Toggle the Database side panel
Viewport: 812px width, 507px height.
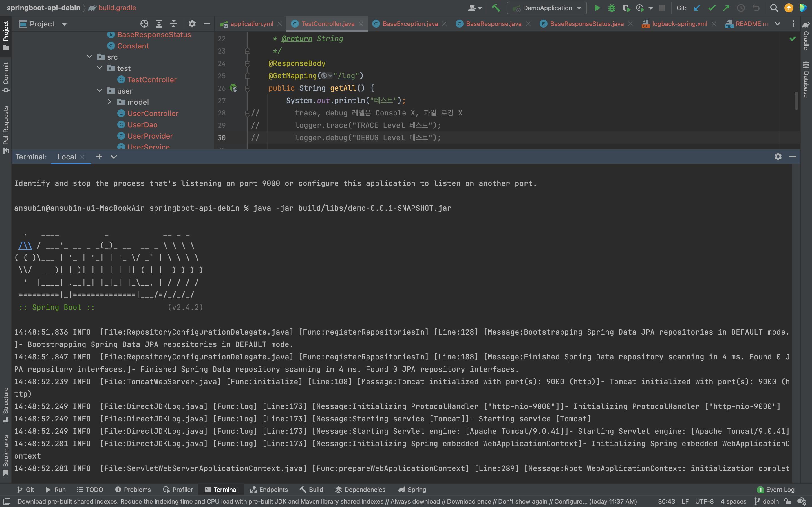(806, 80)
